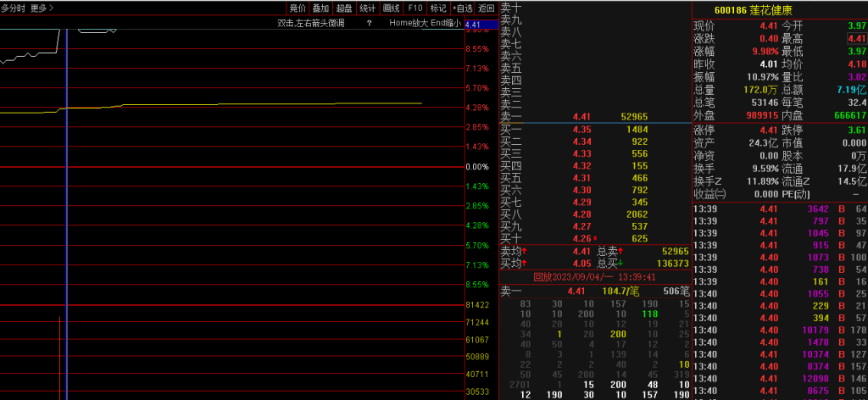The height and width of the screenshot is (400, 868).
Task: Click the 4.41 price tag on axis
Action: coord(474,25)
